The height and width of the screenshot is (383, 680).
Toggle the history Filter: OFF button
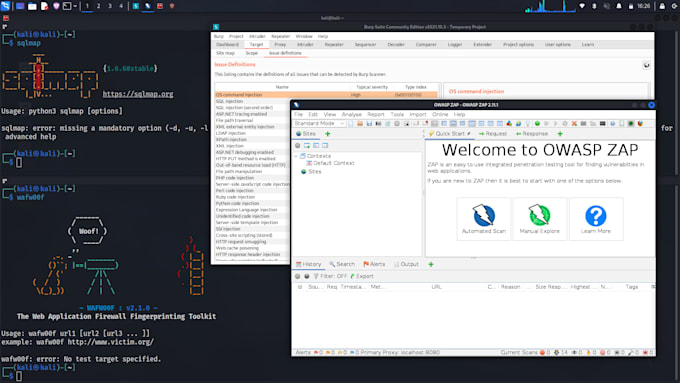click(x=330, y=276)
